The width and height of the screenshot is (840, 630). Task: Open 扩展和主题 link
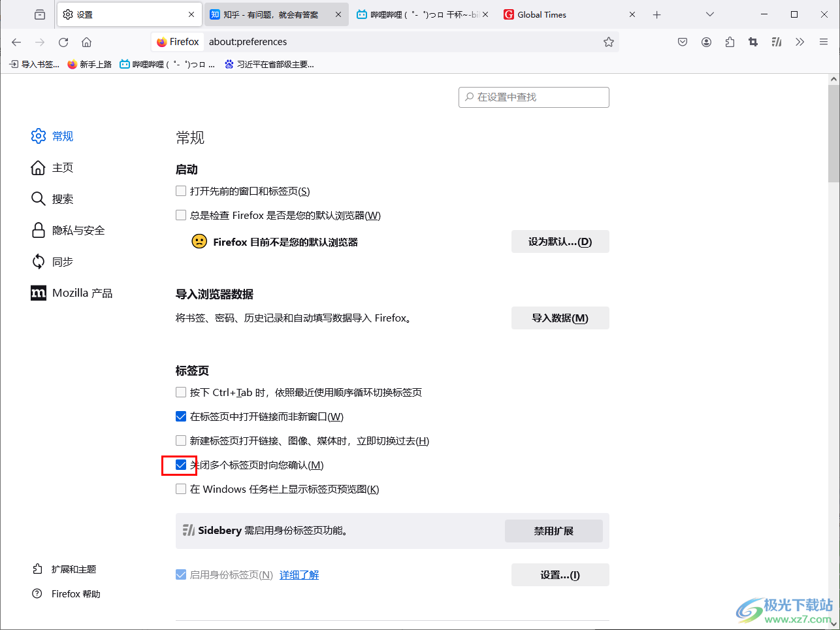point(65,569)
